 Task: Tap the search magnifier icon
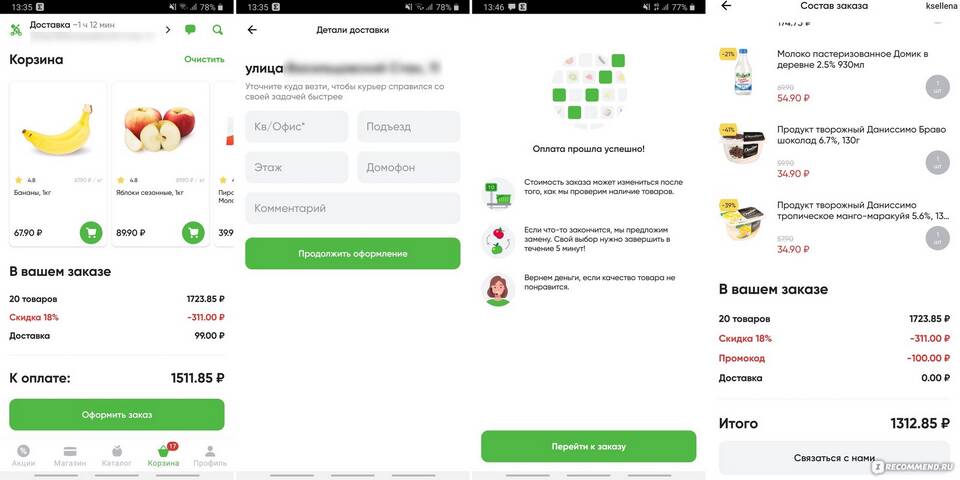(x=217, y=29)
